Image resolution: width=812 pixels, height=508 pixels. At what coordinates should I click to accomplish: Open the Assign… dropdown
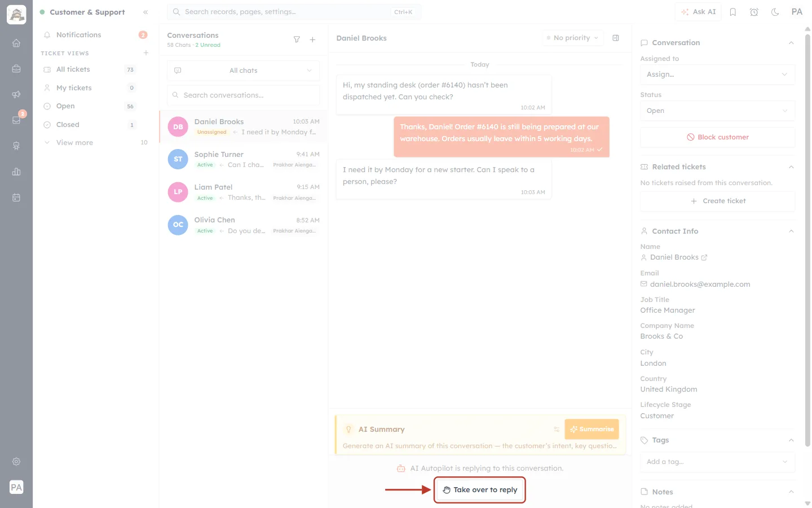click(717, 75)
